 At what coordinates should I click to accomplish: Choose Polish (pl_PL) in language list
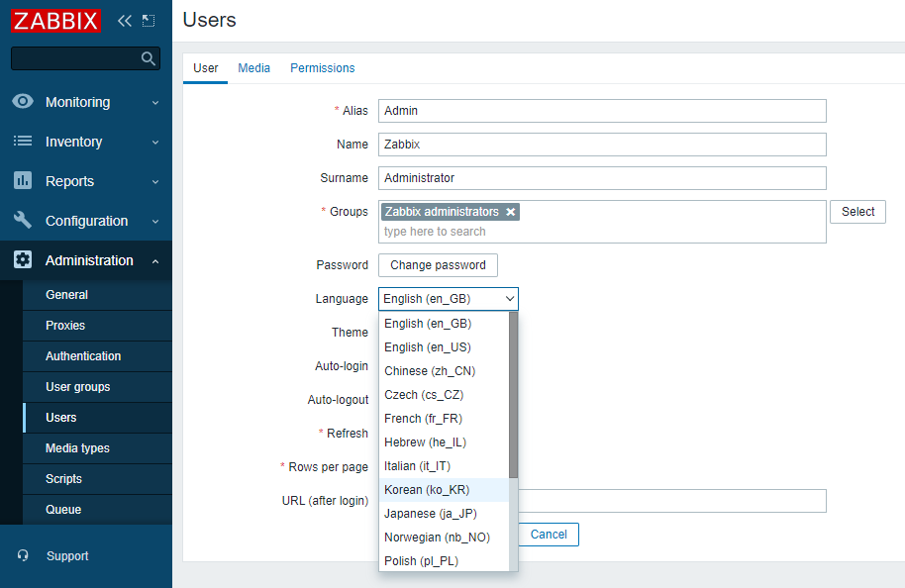click(x=444, y=560)
